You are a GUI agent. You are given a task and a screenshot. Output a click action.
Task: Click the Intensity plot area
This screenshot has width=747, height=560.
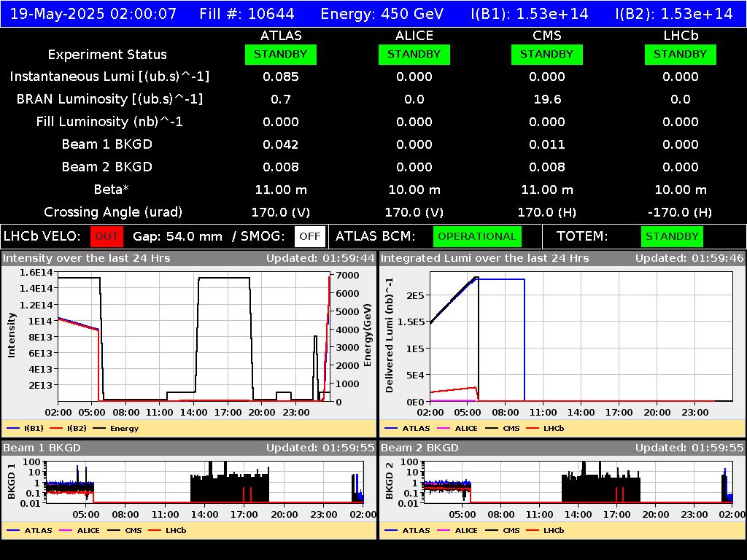click(x=194, y=337)
